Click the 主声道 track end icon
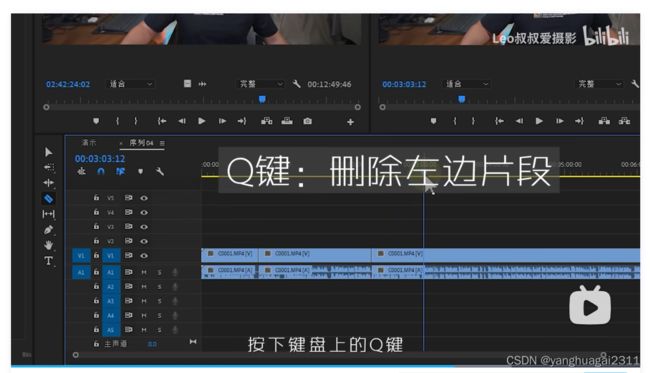The width and height of the screenshot is (650, 373). click(x=193, y=342)
